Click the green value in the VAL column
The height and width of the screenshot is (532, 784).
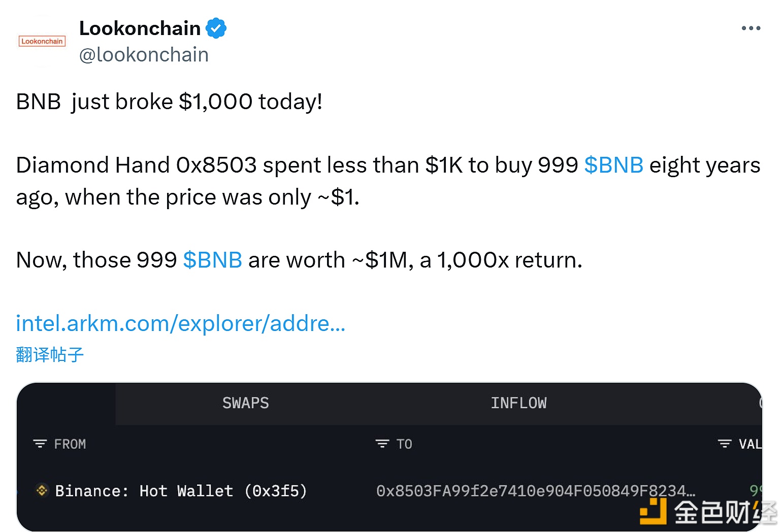pyautogui.click(x=755, y=490)
